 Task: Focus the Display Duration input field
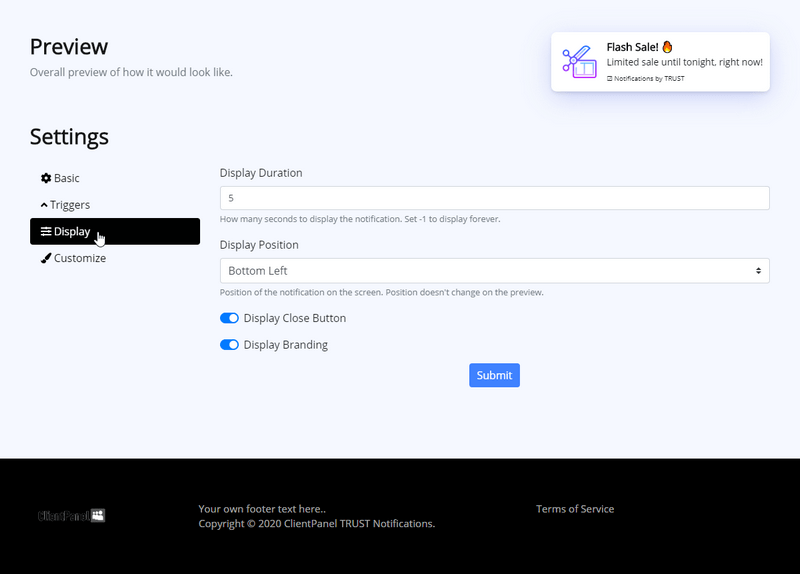click(x=494, y=198)
